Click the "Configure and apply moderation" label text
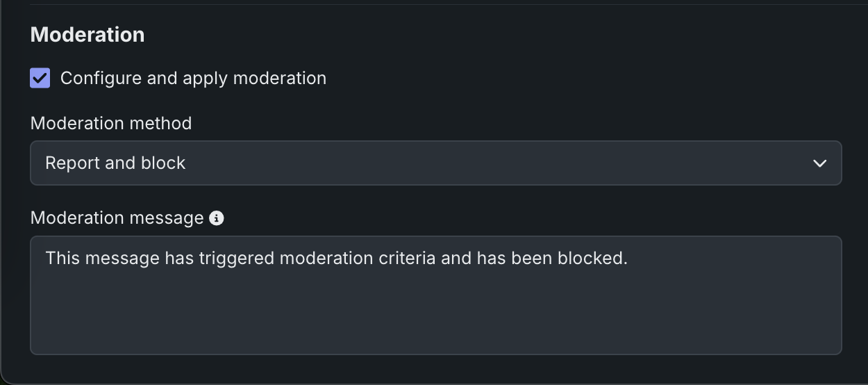868x385 pixels. 193,78
